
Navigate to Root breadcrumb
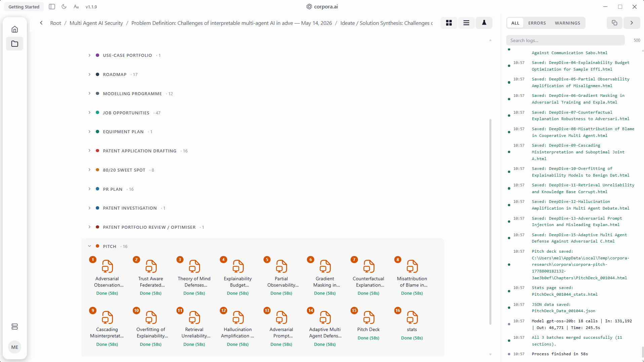coord(55,23)
